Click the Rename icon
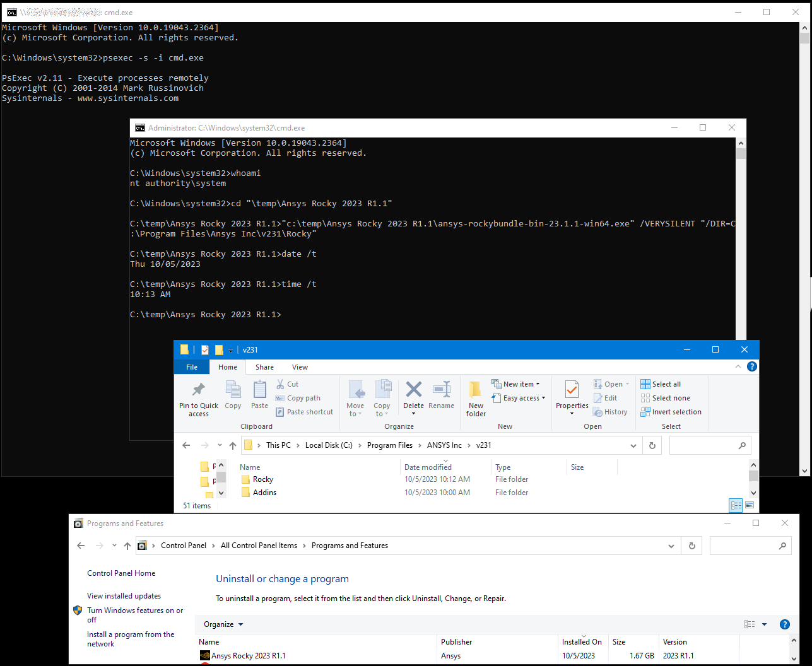 point(442,389)
